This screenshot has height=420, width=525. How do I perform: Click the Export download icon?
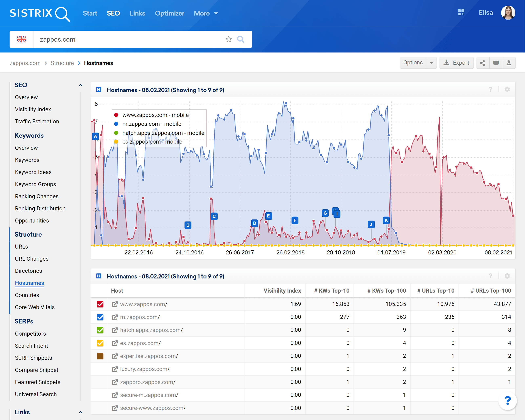446,63
